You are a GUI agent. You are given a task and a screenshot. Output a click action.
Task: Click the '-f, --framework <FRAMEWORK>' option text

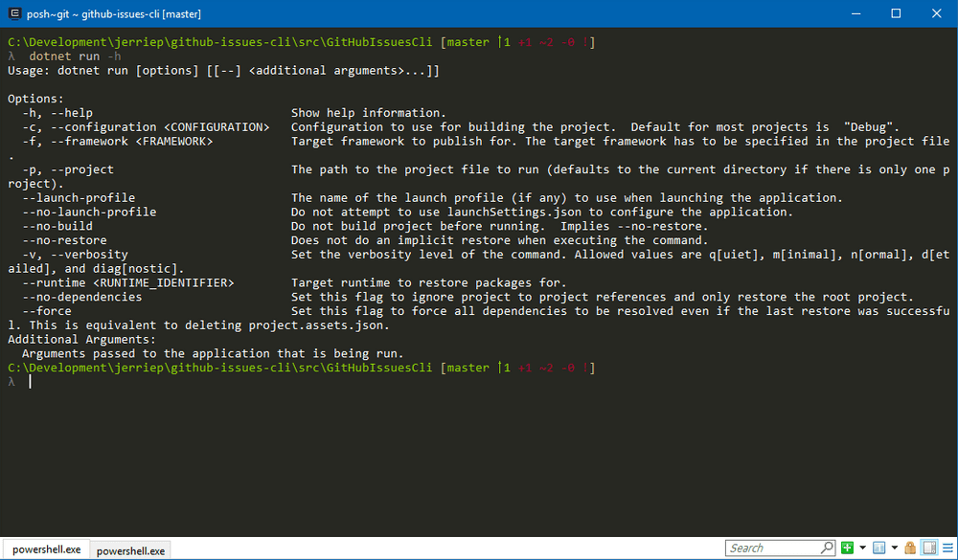[x=117, y=141]
